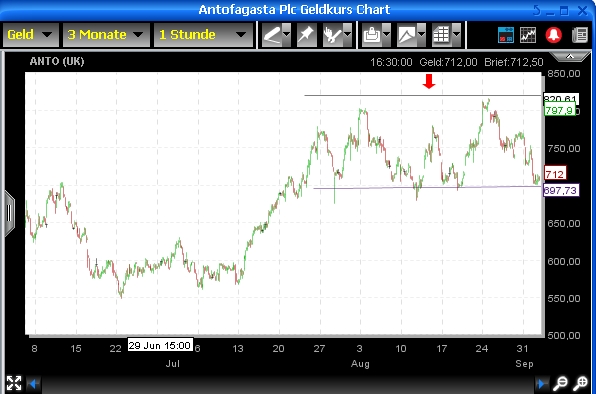Expand the edit tool options arrow

point(347,35)
